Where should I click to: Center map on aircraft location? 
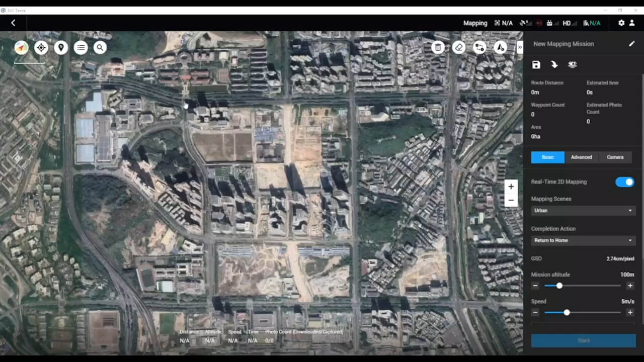tap(41, 47)
